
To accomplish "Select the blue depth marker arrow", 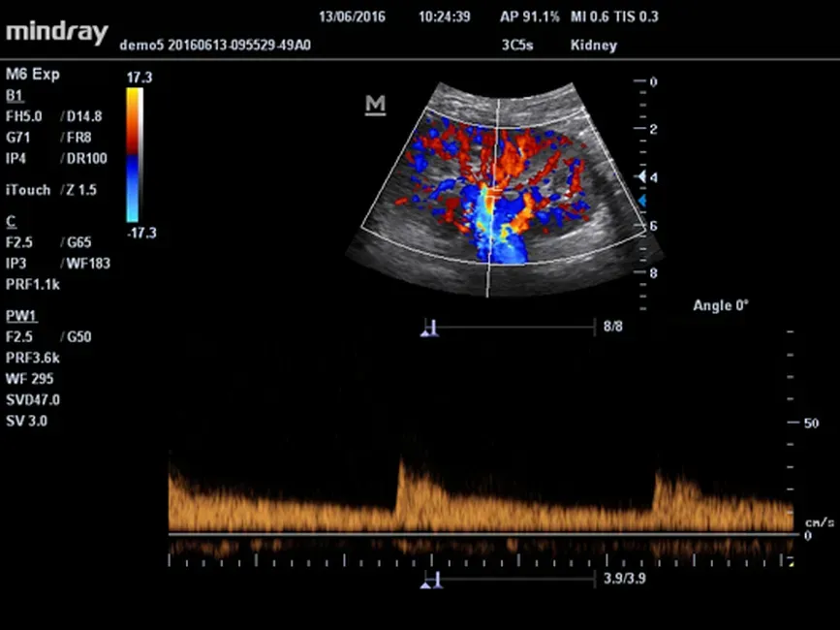I will (639, 201).
